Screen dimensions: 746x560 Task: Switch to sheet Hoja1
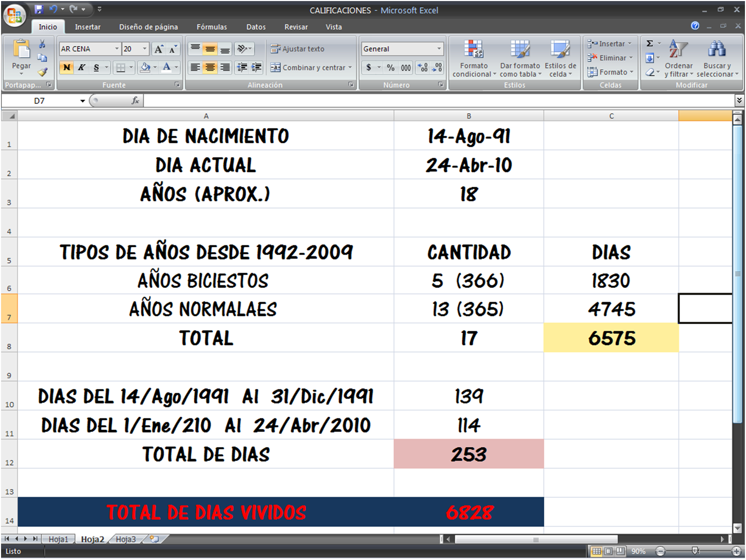pyautogui.click(x=58, y=539)
